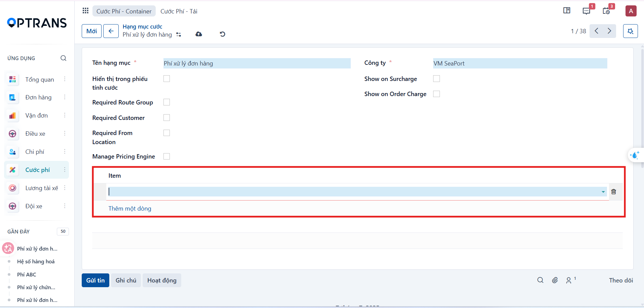
Task: Tick the Required From Location checkbox
Action: click(166, 133)
